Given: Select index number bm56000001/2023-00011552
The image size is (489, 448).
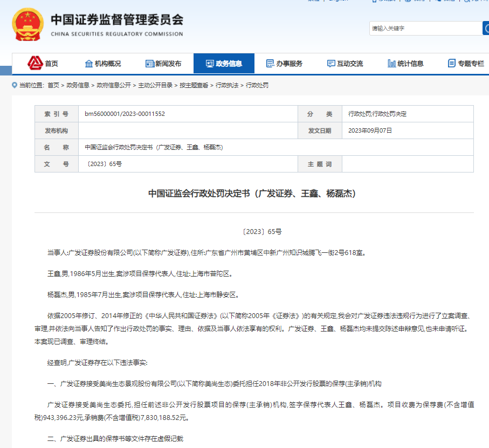Looking at the screenshot, I should [x=125, y=114].
